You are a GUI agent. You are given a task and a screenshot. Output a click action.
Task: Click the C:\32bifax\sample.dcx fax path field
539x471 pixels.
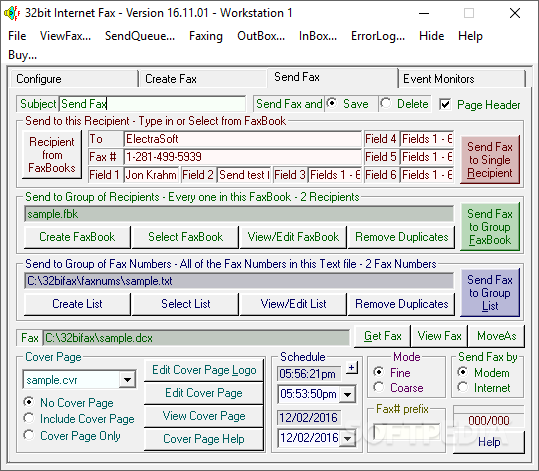tap(196, 338)
